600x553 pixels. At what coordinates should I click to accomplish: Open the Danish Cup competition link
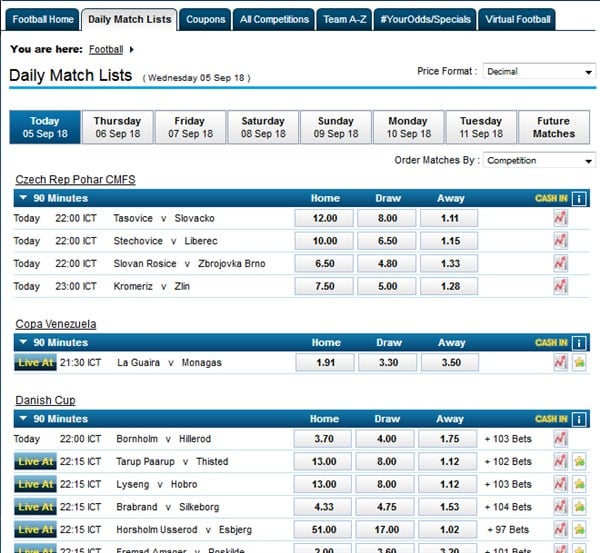coord(46,400)
